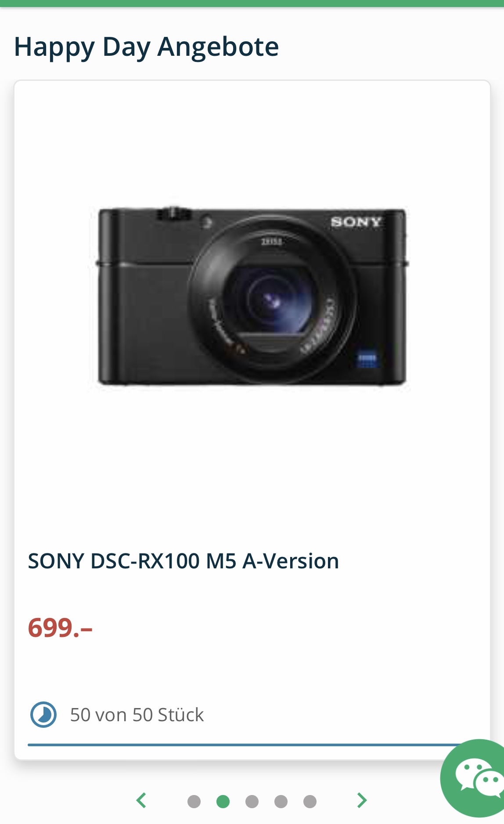Click the blue stock progress bar

pyautogui.click(x=246, y=745)
